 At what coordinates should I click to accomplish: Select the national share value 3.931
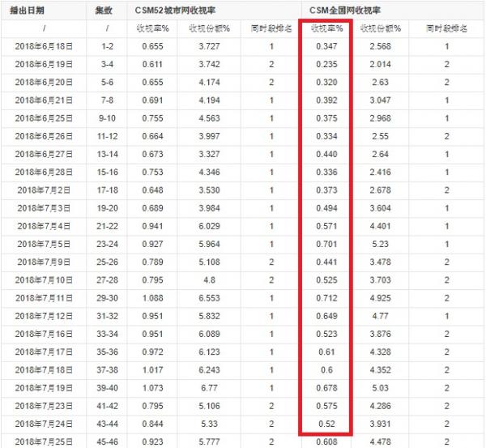381,425
